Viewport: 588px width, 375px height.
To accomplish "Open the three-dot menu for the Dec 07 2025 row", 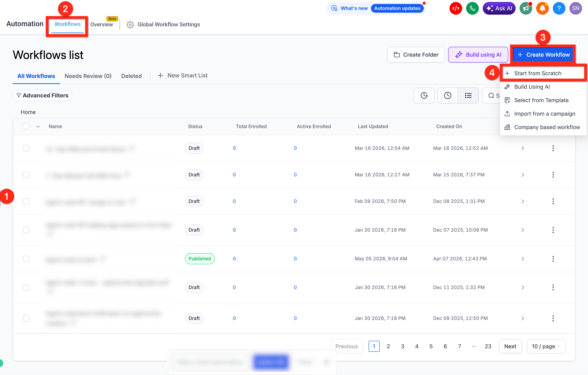I will pos(553,230).
